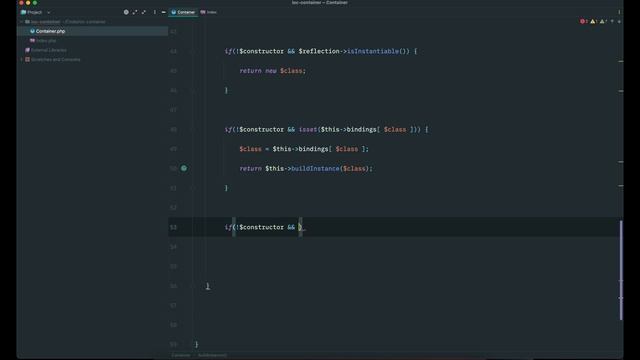The height and width of the screenshot is (360, 640).
Task: Collapse all items in Project tree
Action: pyautogui.click(x=144, y=12)
